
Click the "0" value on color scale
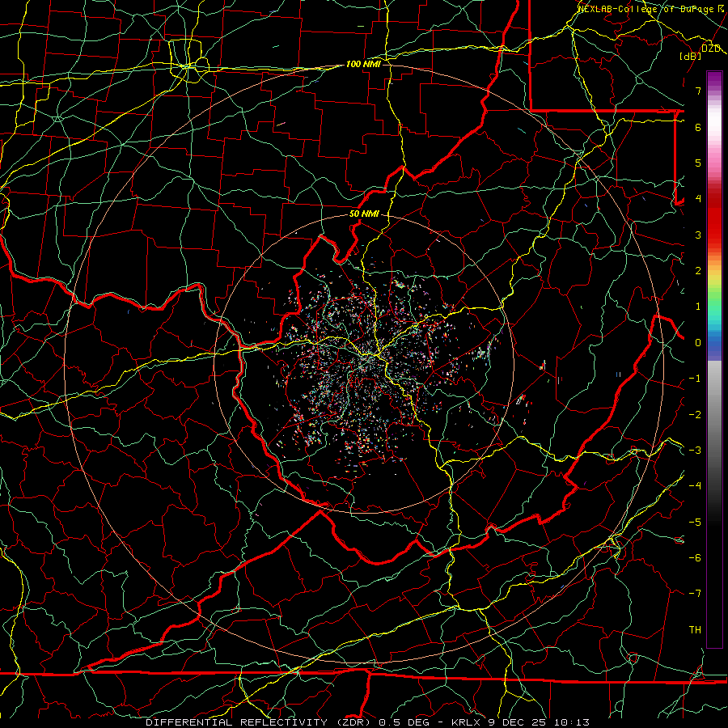(x=698, y=343)
